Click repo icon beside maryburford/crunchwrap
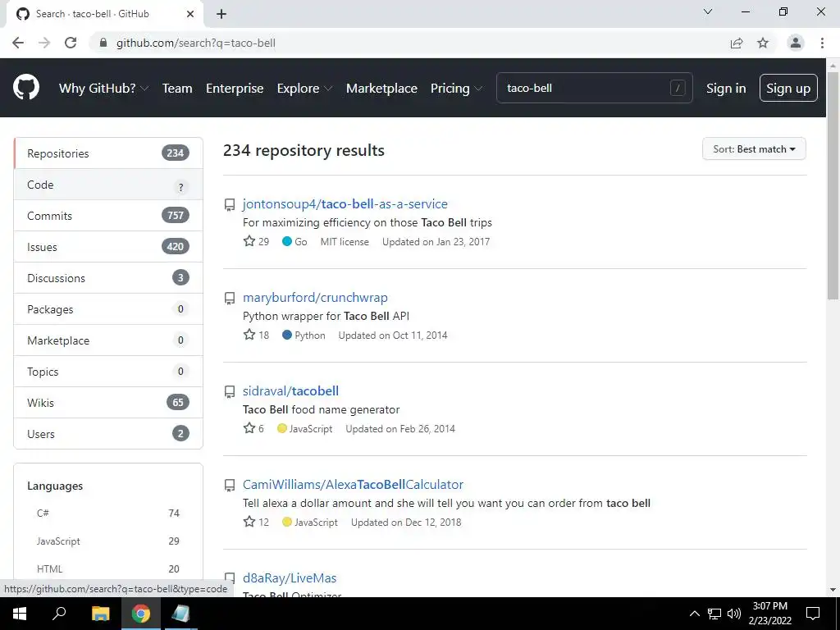This screenshot has width=840, height=630. 230,299
